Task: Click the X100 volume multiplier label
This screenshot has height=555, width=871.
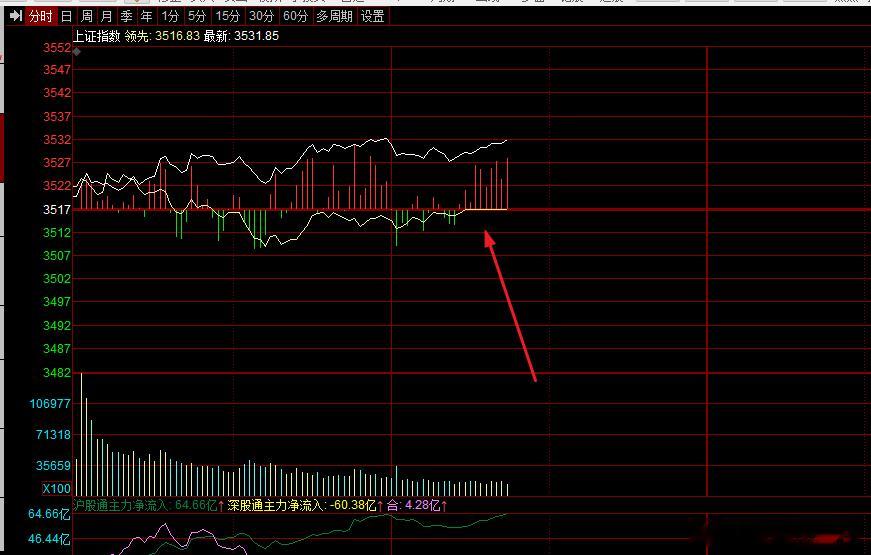Action: 57,489
